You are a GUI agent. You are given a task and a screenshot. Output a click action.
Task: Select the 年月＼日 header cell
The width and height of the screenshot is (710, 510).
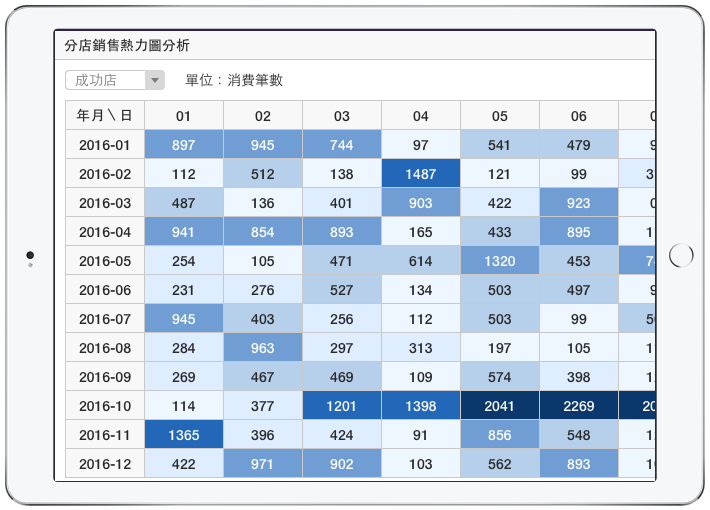click(105, 116)
